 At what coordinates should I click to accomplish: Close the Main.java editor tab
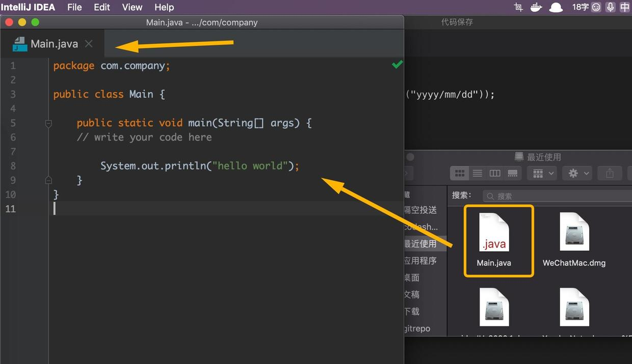[89, 44]
